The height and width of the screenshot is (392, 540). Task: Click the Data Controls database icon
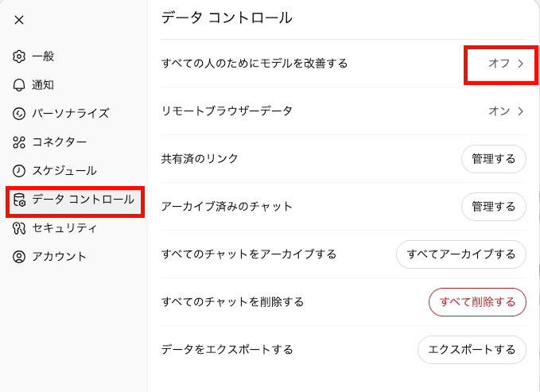(x=20, y=200)
